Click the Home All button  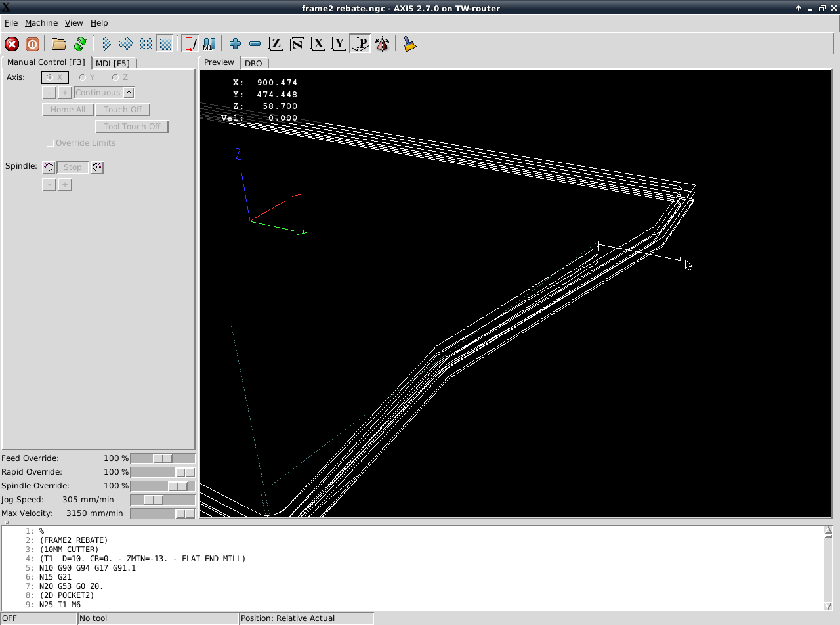pyautogui.click(x=68, y=110)
